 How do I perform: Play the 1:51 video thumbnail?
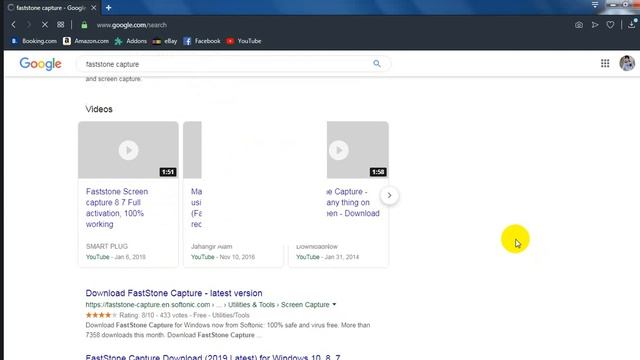128,150
